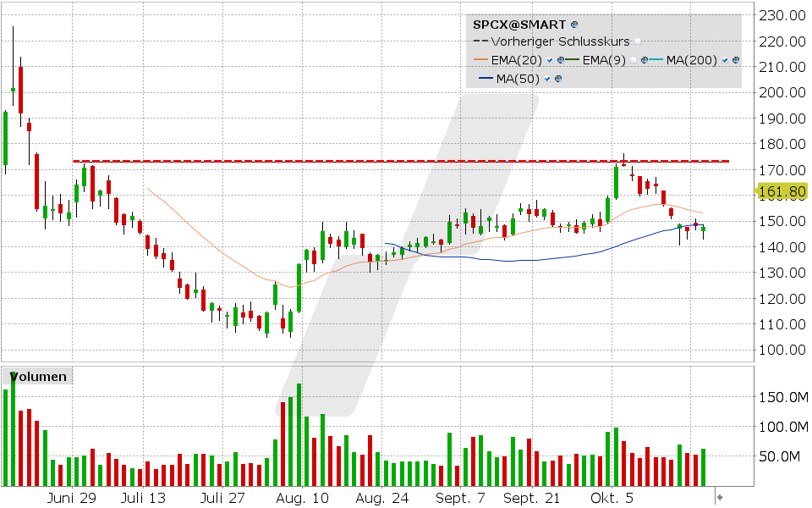The height and width of the screenshot is (508, 812).
Task: Click the 100.00 price axis label
Action: pyautogui.click(x=782, y=350)
